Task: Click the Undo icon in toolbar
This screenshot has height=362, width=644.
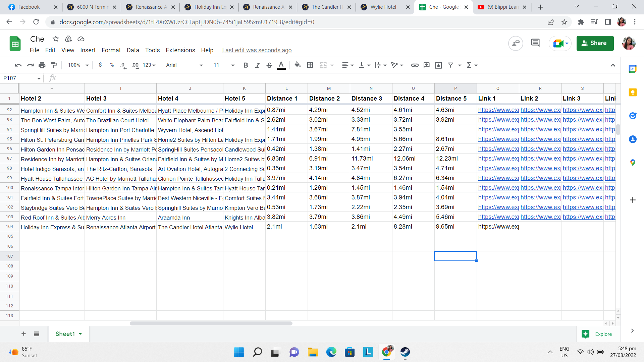Action: pyautogui.click(x=18, y=65)
